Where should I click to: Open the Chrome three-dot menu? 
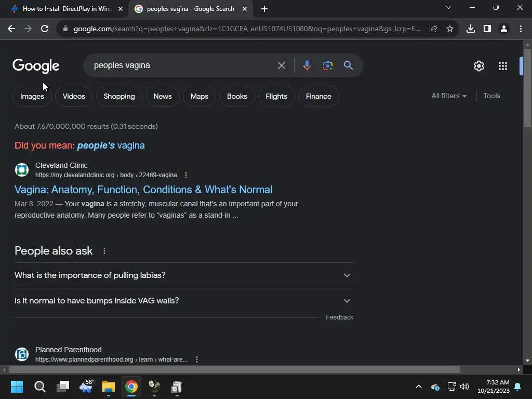click(521, 29)
